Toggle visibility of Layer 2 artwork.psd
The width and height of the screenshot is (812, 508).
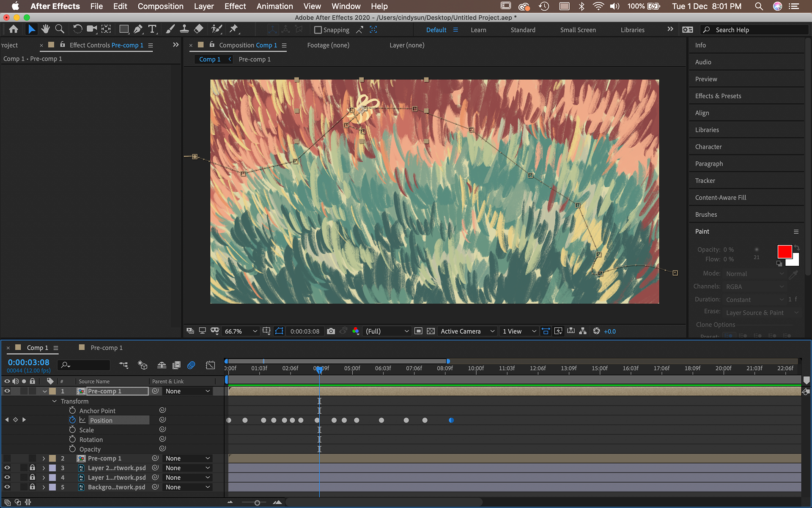pyautogui.click(x=7, y=468)
